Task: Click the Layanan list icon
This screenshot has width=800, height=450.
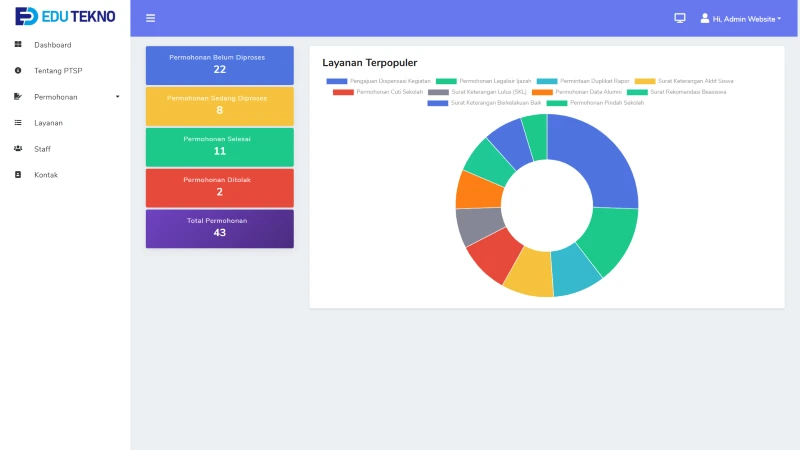Action: (18, 123)
